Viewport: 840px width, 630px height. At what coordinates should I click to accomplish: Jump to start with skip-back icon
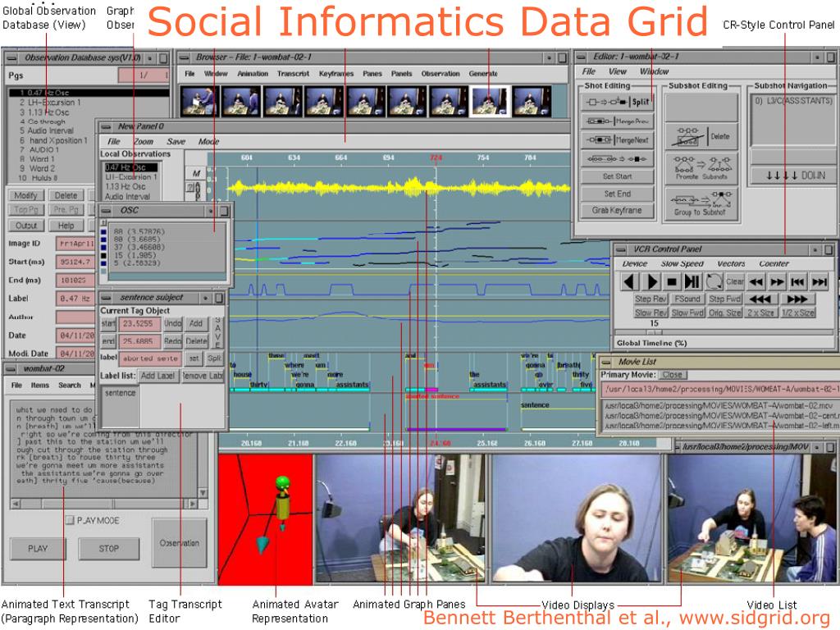(797, 282)
